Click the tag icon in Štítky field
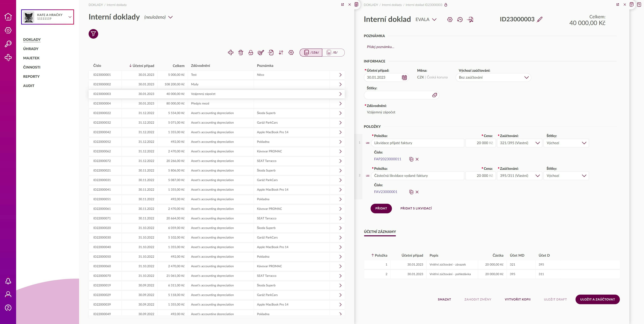This screenshot has width=644, height=324. (x=435, y=95)
